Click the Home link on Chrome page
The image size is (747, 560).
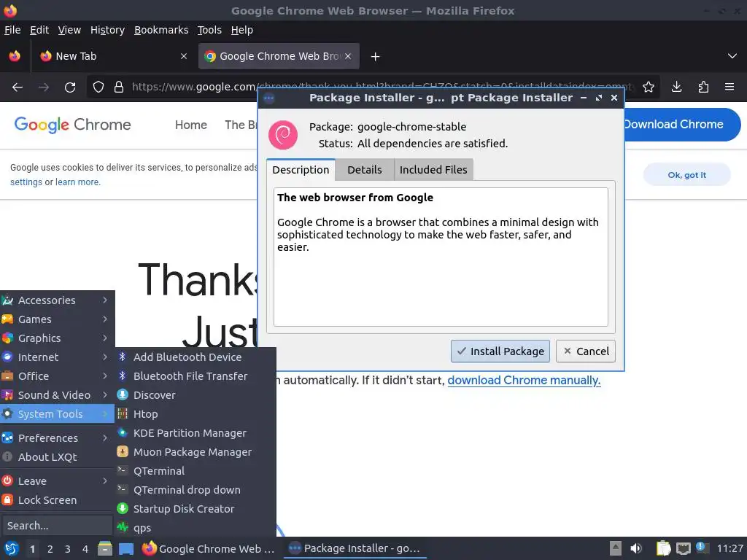(191, 125)
